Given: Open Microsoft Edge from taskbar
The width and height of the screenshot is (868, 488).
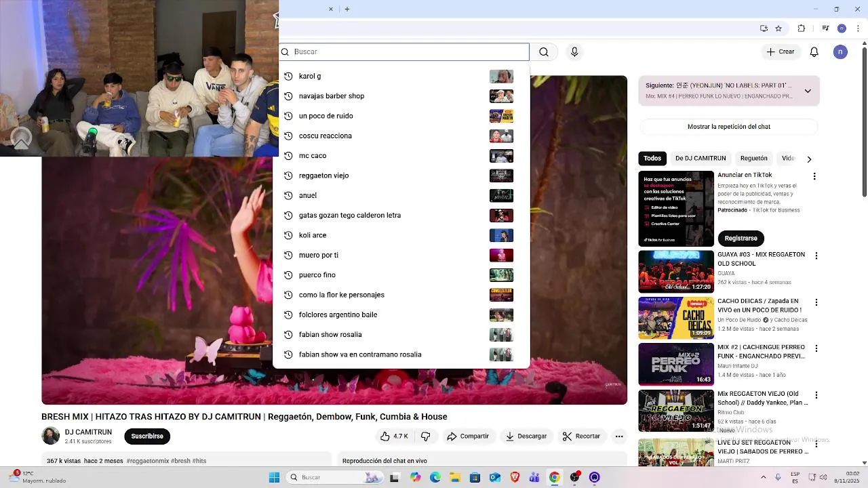Looking at the screenshot, I should [435, 477].
